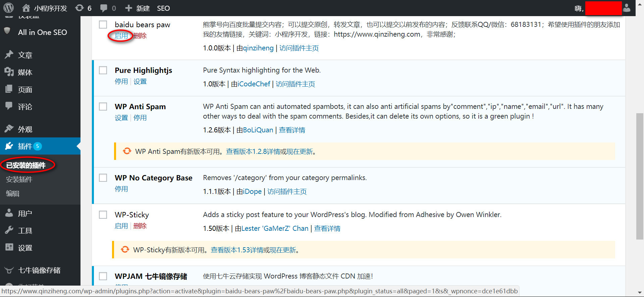Activate WP-Sticky via 启用
This screenshot has height=297, width=644.
121,226
